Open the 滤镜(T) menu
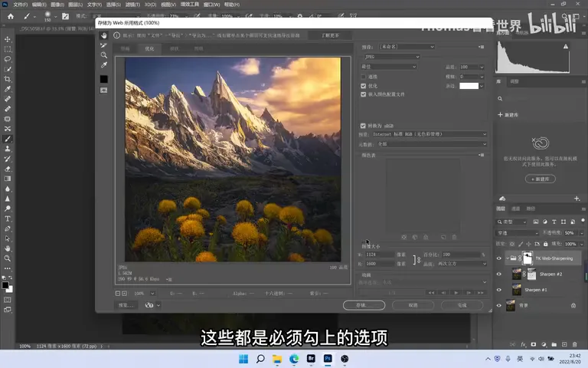Image resolution: width=588 pixels, height=368 pixels. (x=132, y=5)
